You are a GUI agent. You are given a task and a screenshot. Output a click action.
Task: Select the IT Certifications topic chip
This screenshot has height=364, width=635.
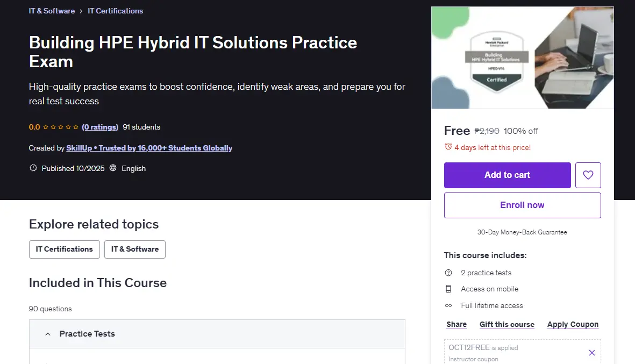pos(65,249)
